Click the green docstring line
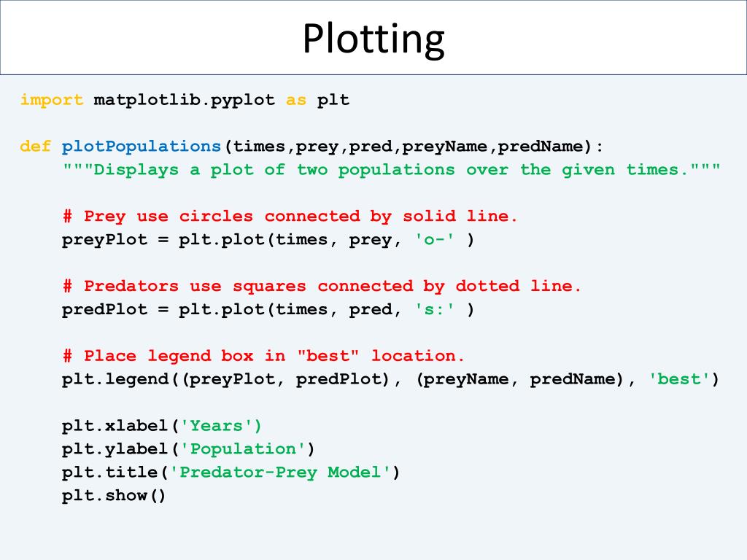747x560 pixels. coord(391,169)
